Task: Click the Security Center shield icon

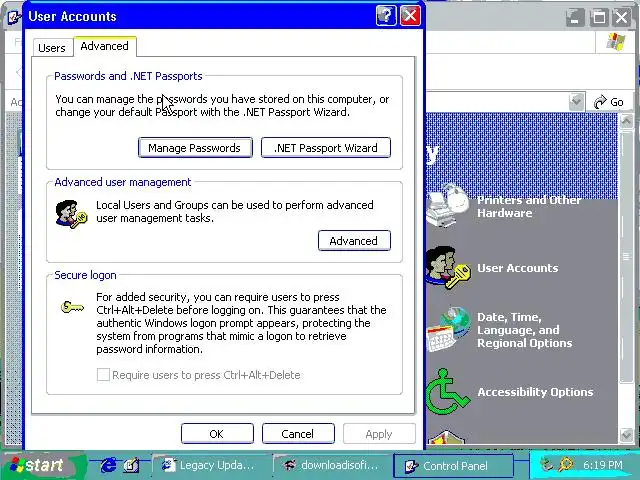Action: pos(447,438)
